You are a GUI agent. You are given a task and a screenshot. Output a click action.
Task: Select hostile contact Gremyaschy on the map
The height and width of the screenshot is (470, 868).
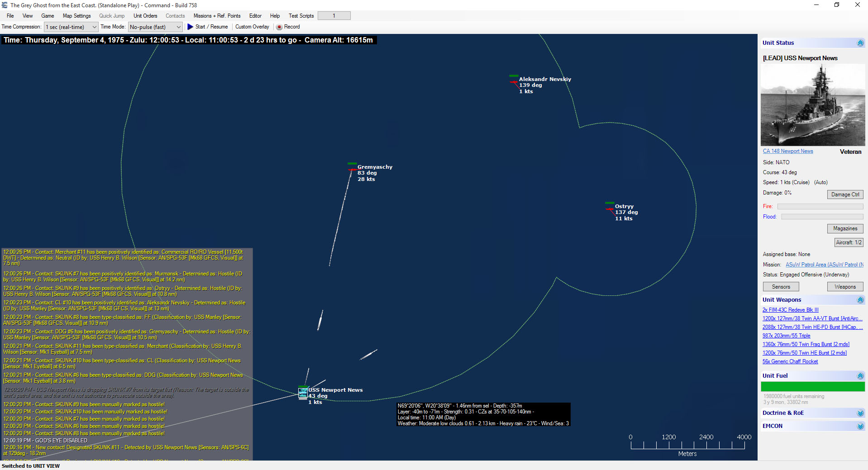coord(352,168)
